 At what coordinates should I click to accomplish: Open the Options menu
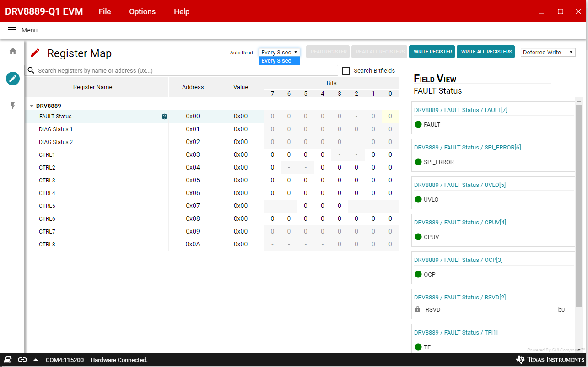[142, 11]
